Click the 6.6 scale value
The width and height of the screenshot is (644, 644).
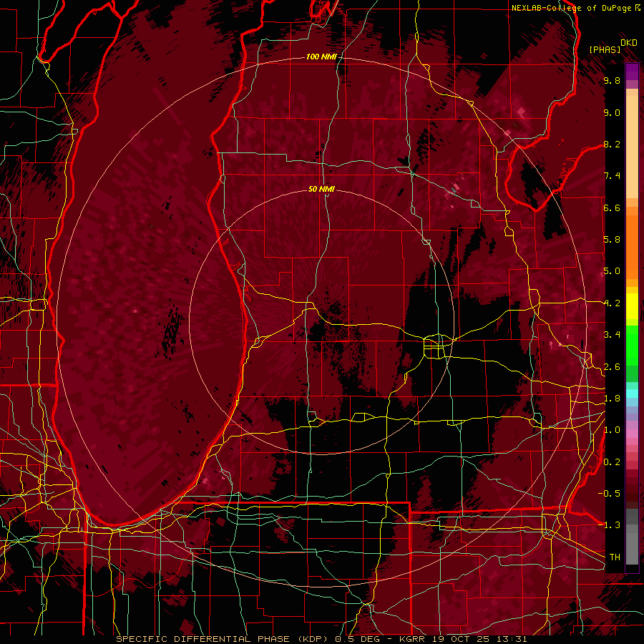click(612, 208)
